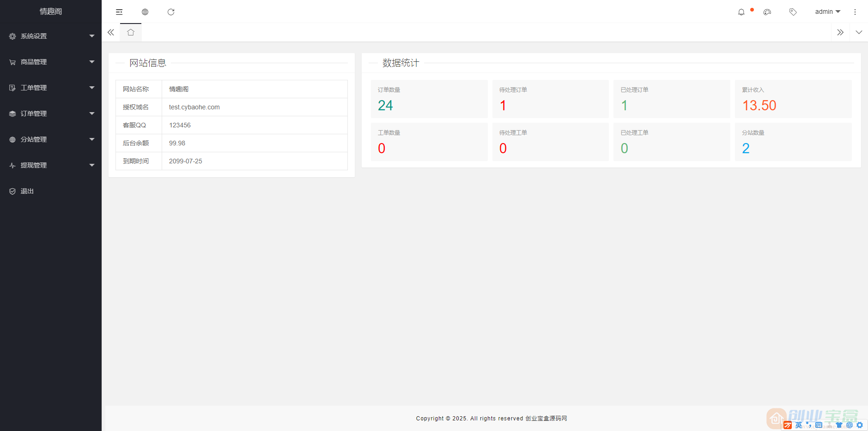Screen dimensions: 868x431
Task: Collapse the sidebar with the menu toggle icon
Action: point(119,12)
